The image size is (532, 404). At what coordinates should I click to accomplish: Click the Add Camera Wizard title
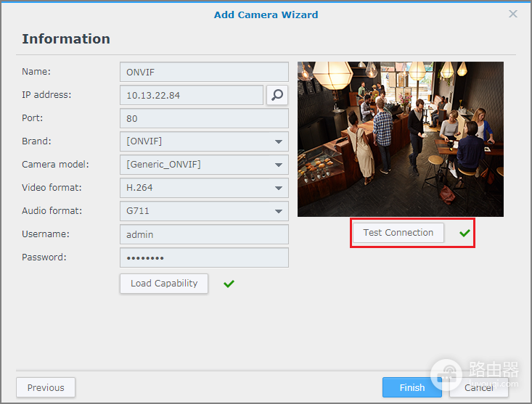click(x=266, y=15)
